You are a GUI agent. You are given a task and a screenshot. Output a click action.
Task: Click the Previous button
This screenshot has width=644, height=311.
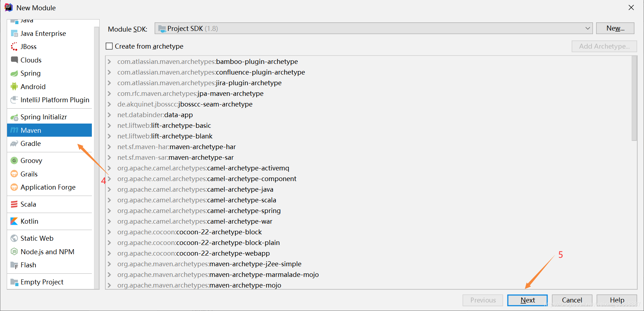point(483,300)
